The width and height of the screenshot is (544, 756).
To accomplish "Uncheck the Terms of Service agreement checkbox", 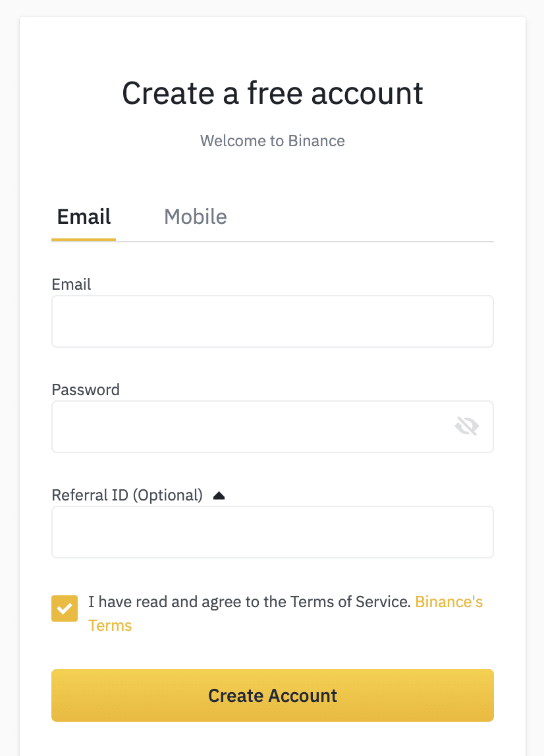I will 65,608.
